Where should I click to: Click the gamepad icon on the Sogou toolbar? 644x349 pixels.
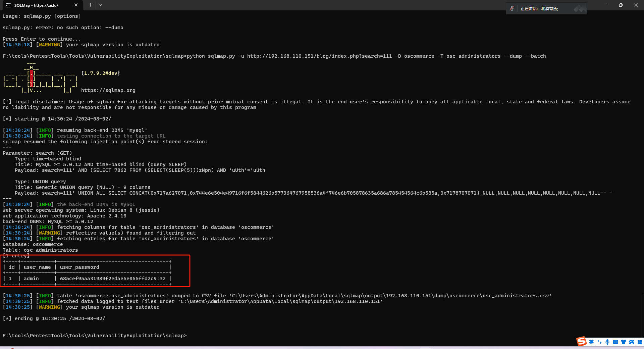[632, 342]
